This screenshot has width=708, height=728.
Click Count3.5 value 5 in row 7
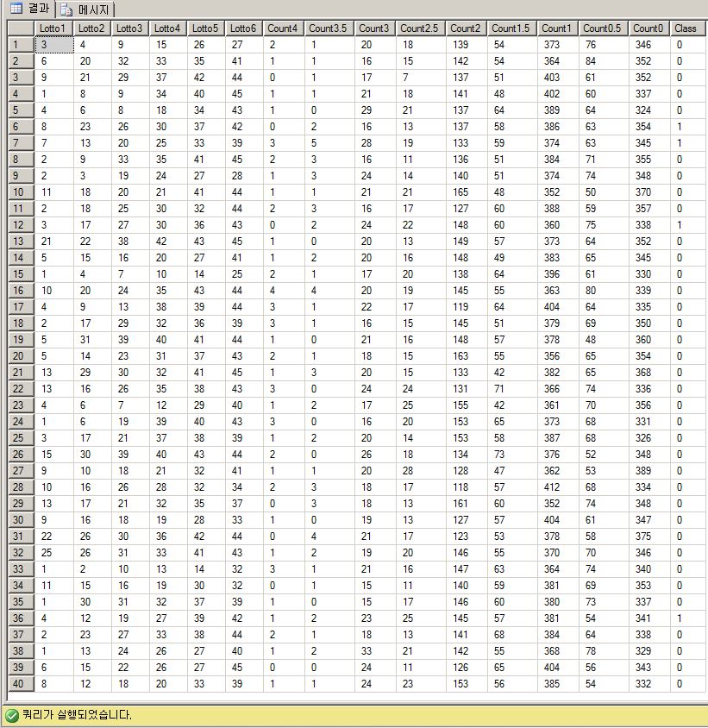[x=329, y=143]
